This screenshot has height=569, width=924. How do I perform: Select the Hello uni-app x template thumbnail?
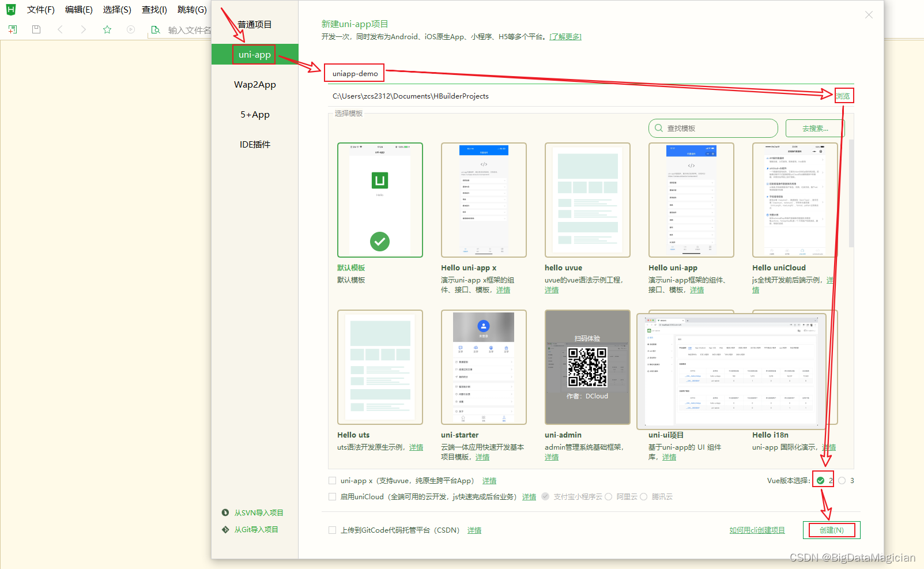484,200
